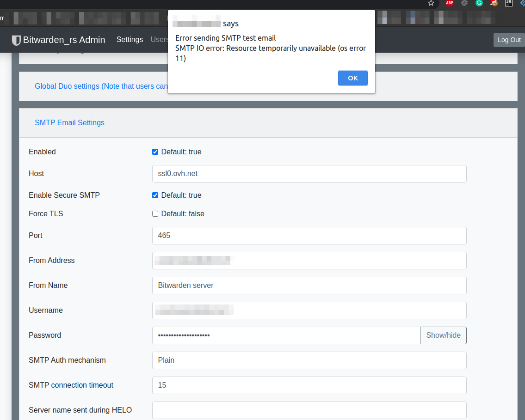Toggle password visibility with Show/hide

point(443,335)
